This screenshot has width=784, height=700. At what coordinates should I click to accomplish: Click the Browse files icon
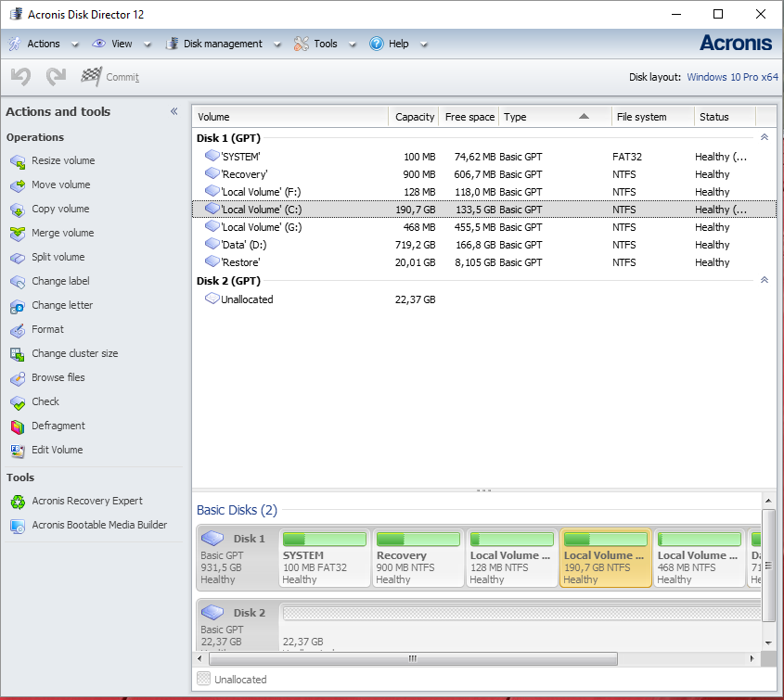(18, 378)
